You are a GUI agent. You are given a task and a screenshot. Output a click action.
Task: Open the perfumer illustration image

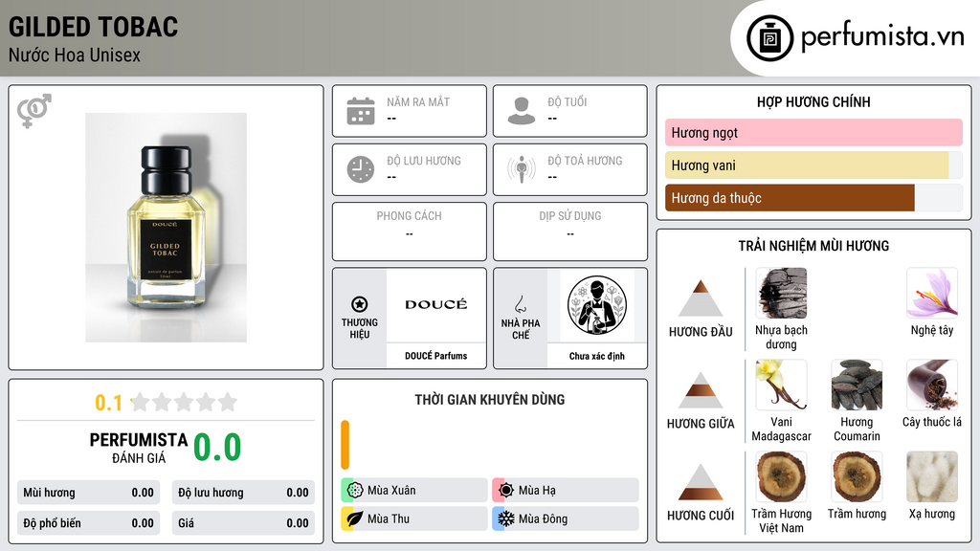pyautogui.click(x=597, y=305)
